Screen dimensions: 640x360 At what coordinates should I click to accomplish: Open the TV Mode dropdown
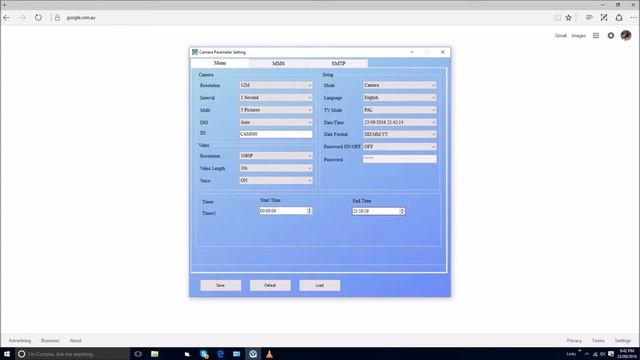pyautogui.click(x=400, y=110)
